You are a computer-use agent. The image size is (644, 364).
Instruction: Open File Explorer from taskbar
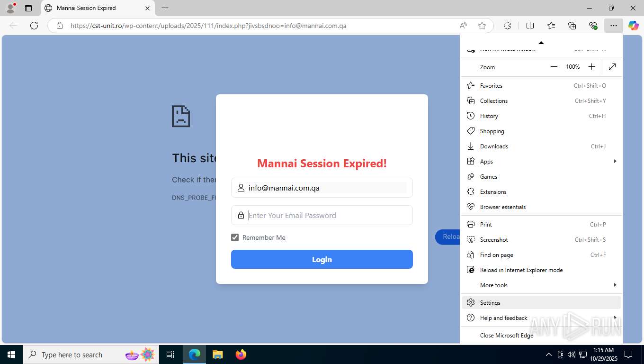218,355
